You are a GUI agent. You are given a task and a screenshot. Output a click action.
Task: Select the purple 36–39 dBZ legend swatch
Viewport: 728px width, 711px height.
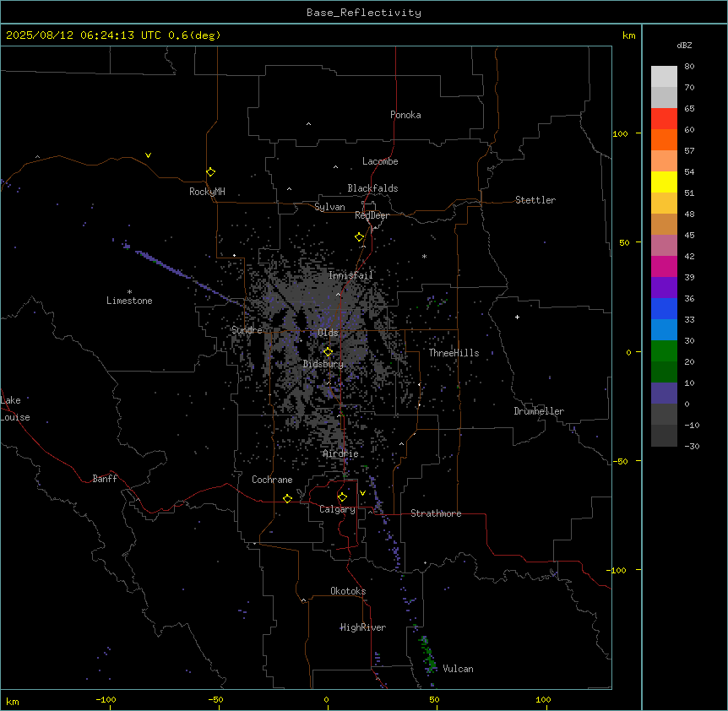(664, 288)
